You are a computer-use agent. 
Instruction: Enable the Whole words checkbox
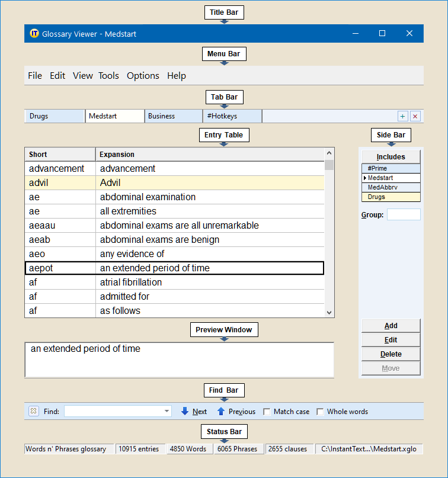click(x=321, y=412)
